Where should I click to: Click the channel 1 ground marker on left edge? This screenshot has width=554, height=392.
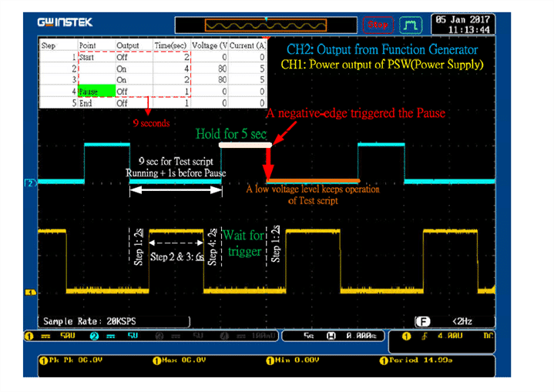[32, 292]
